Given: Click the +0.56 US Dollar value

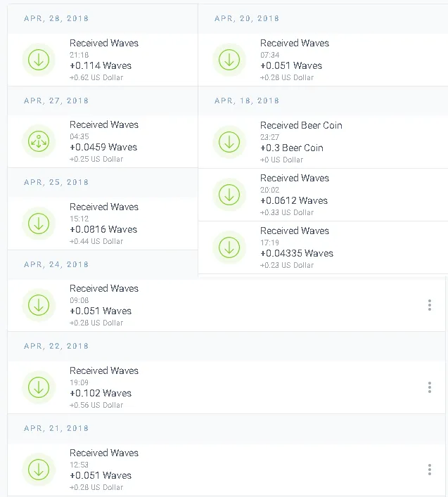Looking at the screenshot, I should click(96, 405).
